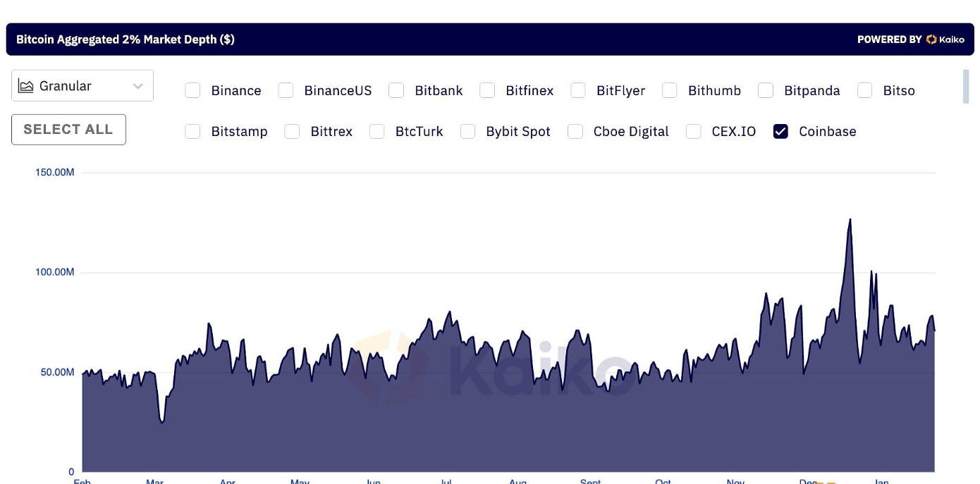The height and width of the screenshot is (484, 980).
Task: Click the Bitpanda exchange label
Action: pyautogui.click(x=811, y=90)
